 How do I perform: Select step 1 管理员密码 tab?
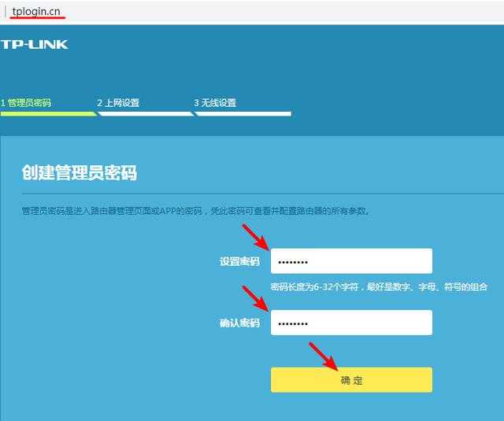pyautogui.click(x=27, y=103)
